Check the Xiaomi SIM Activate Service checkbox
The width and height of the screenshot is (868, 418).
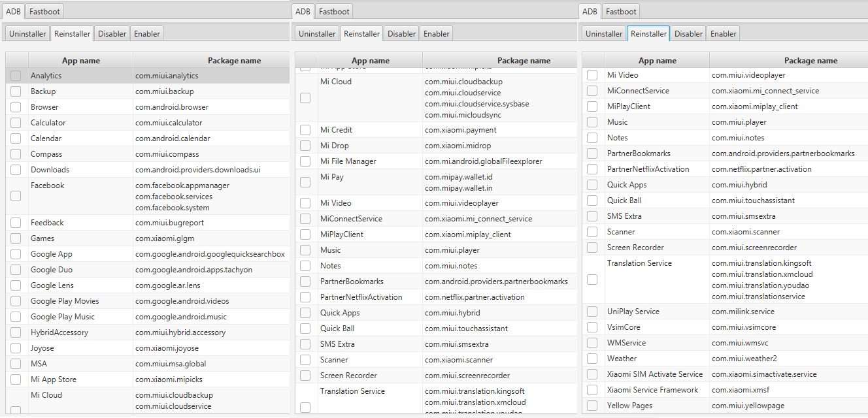tap(592, 374)
